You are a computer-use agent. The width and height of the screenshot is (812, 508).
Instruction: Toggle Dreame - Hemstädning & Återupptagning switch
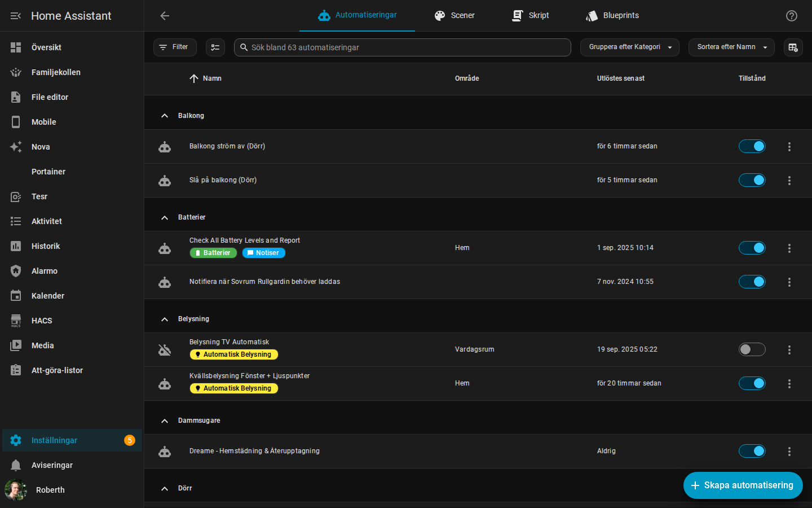pos(752,451)
